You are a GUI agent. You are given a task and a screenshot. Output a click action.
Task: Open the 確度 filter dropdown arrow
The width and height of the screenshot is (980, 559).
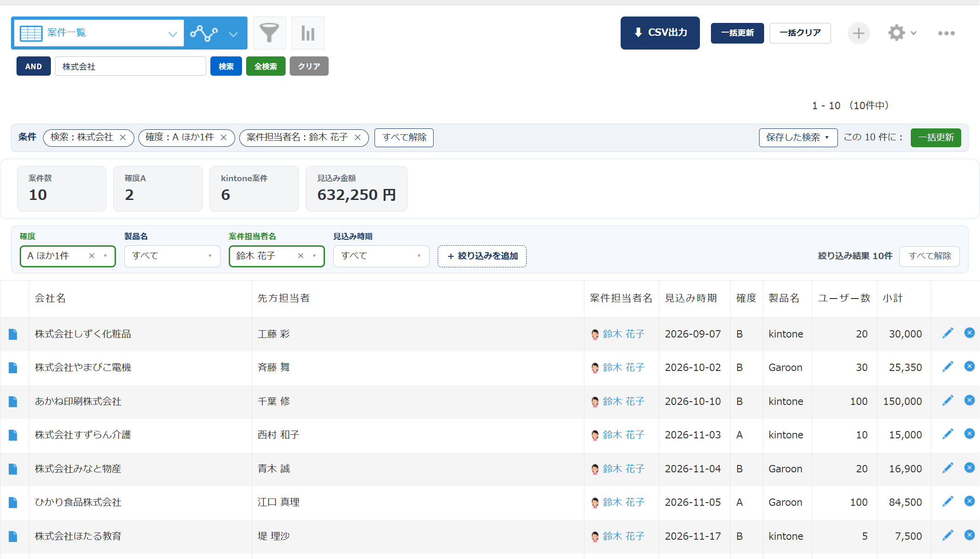[105, 256]
